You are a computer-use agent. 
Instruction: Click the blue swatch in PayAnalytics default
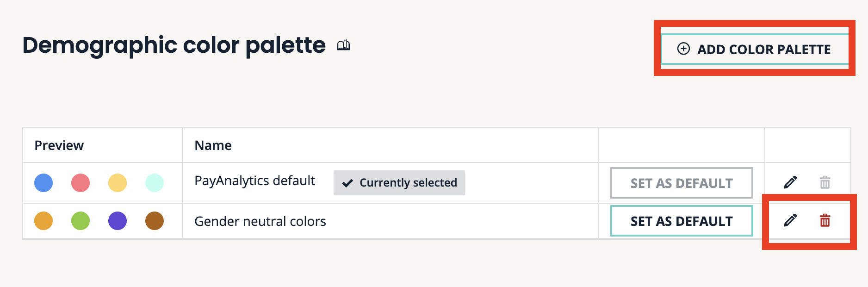coord(43,183)
